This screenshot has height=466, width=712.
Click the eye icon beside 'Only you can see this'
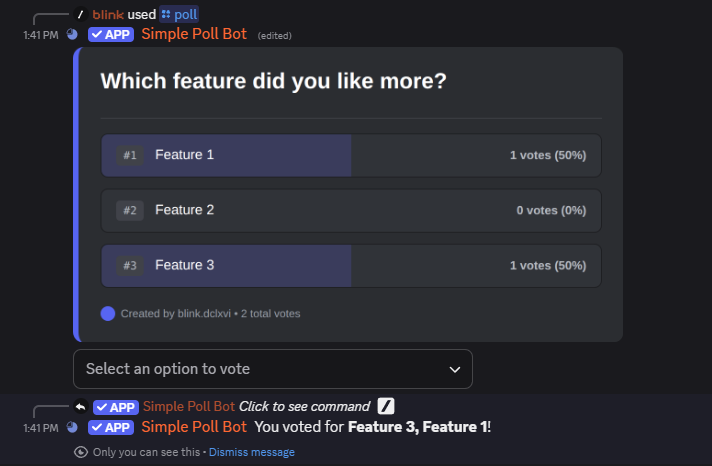click(x=80, y=452)
